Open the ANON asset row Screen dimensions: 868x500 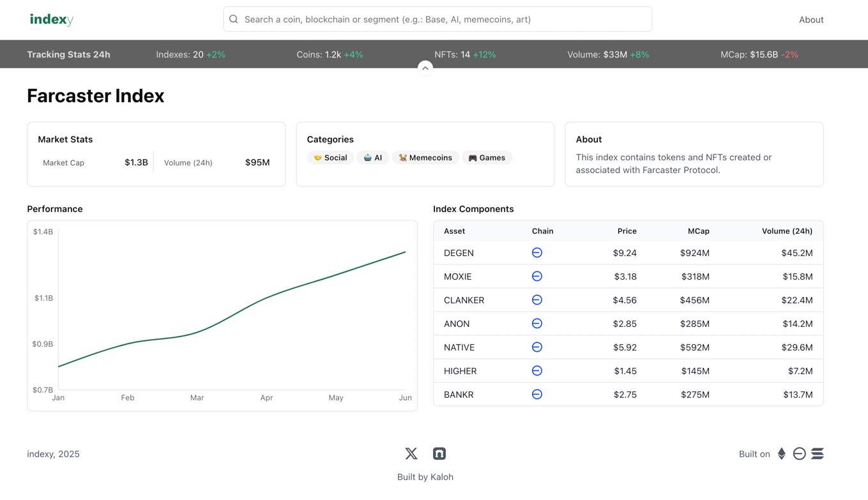628,324
